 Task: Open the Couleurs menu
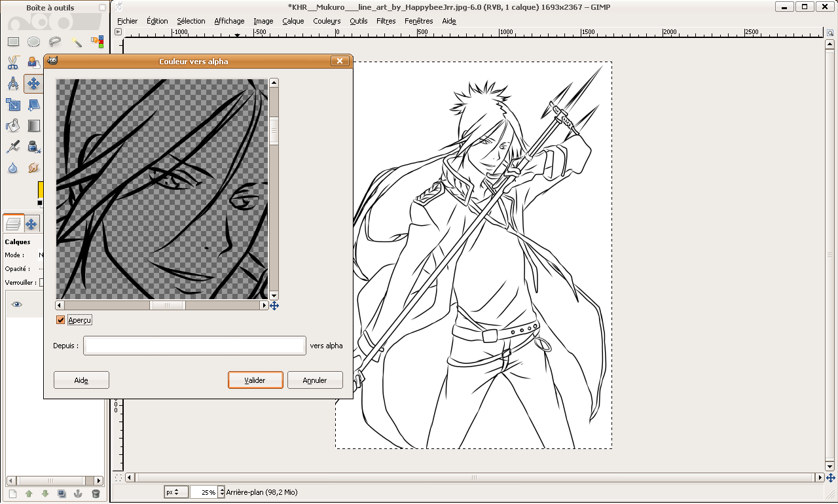(327, 21)
